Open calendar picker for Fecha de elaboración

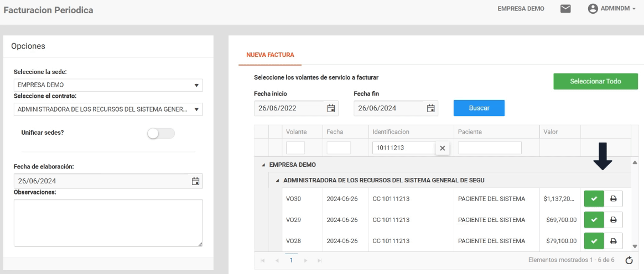click(x=195, y=181)
